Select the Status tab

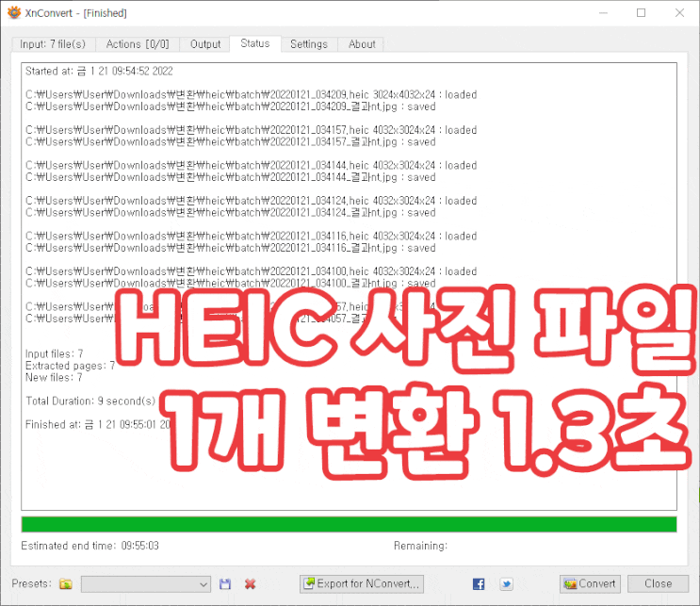point(255,43)
